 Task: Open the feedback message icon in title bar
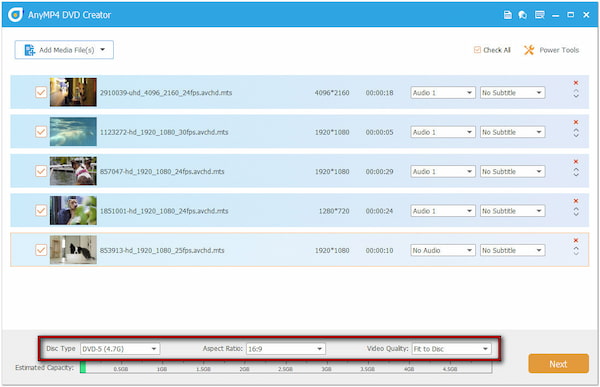click(x=540, y=15)
